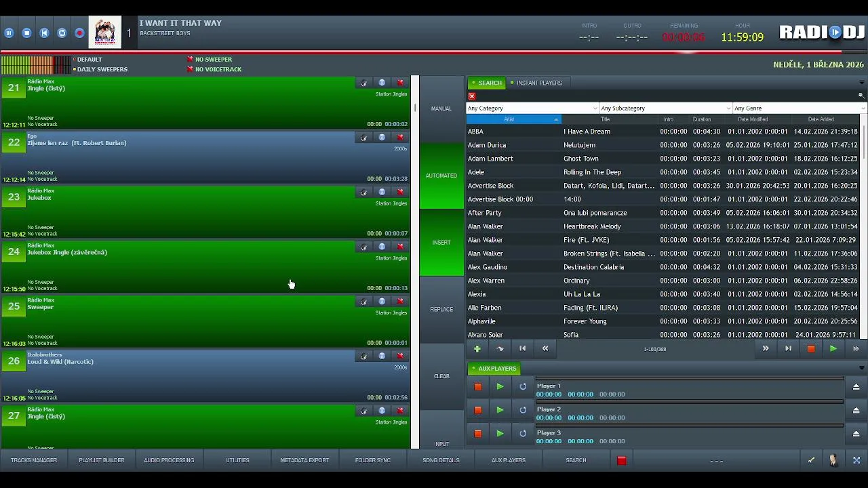Stop the search preview player

coord(810,348)
